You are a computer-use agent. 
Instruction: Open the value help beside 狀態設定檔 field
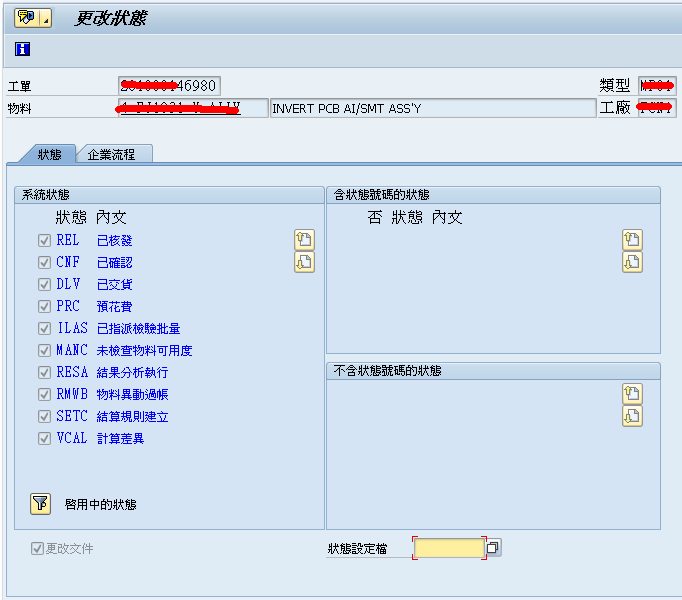point(493,548)
